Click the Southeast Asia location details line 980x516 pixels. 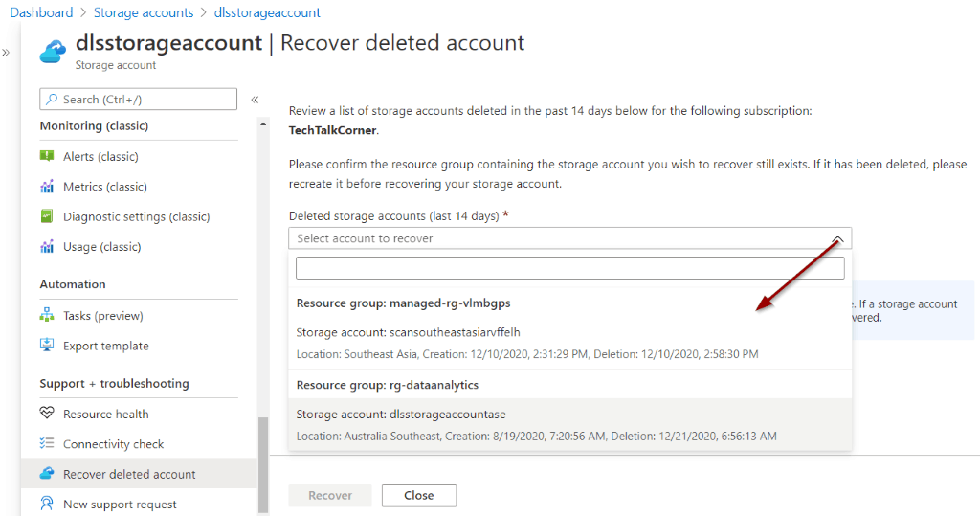pos(527,354)
